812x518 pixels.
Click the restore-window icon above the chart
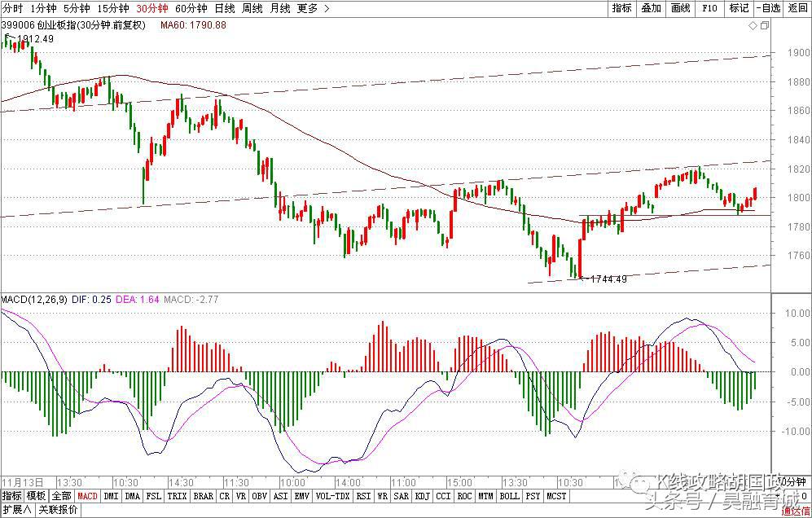click(765, 25)
